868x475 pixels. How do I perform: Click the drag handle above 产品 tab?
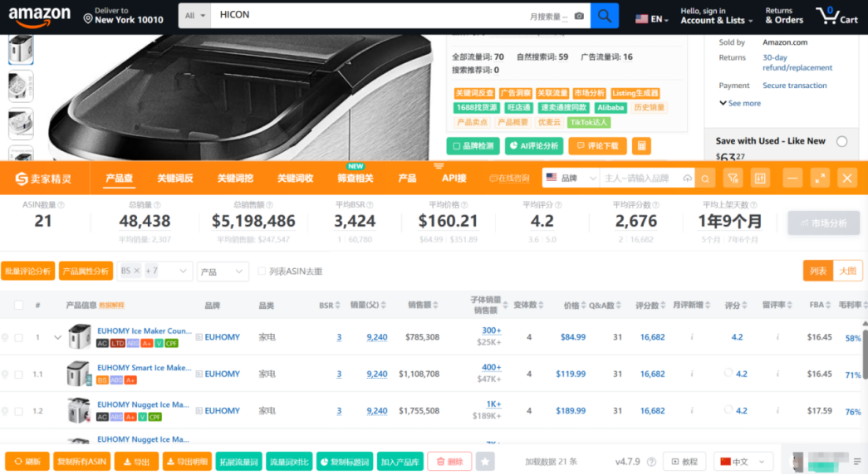439,165
